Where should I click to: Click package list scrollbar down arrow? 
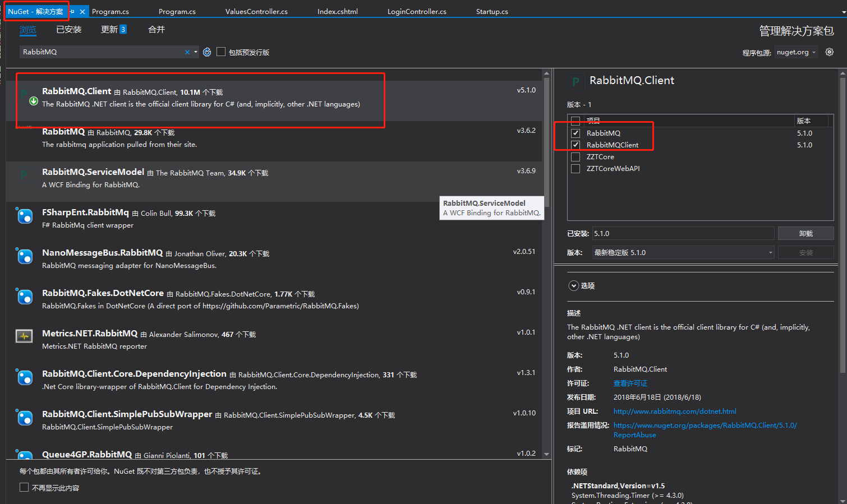(547, 454)
